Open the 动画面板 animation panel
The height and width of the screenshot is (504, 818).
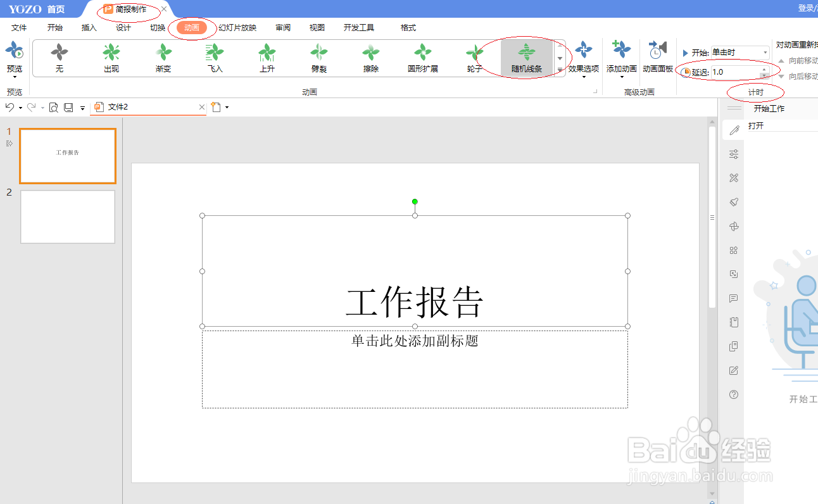point(658,58)
